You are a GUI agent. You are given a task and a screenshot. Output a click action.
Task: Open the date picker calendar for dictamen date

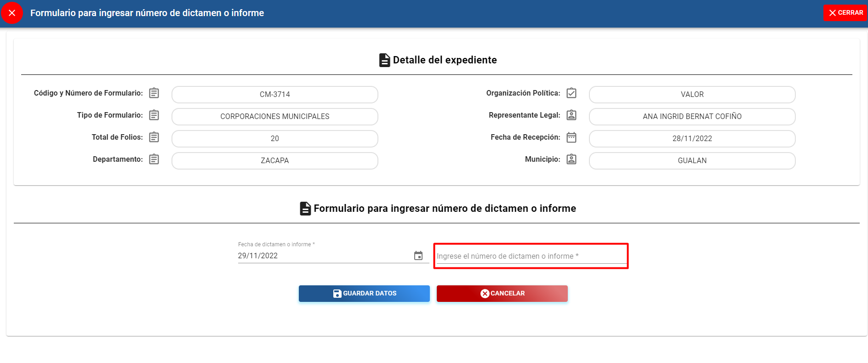click(x=418, y=256)
